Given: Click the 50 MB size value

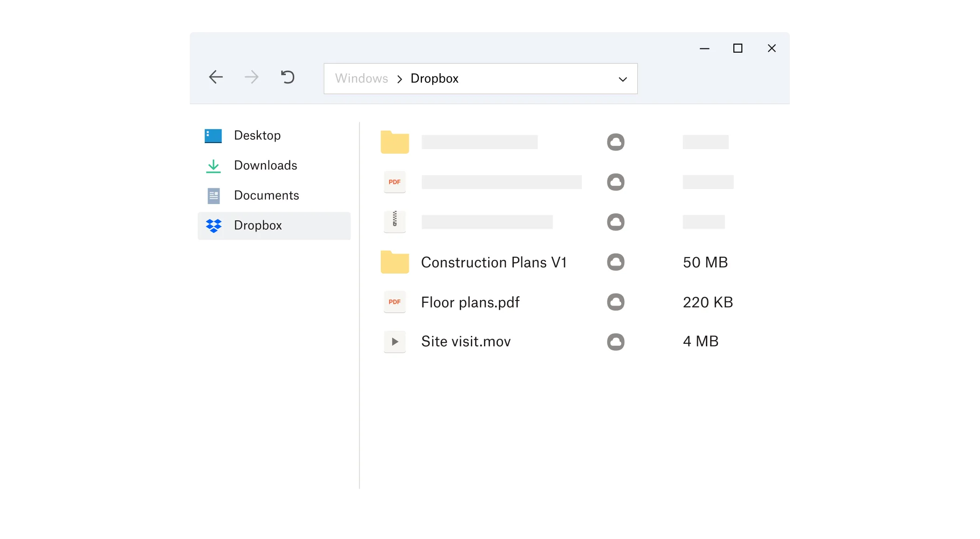Looking at the screenshot, I should click(x=705, y=262).
